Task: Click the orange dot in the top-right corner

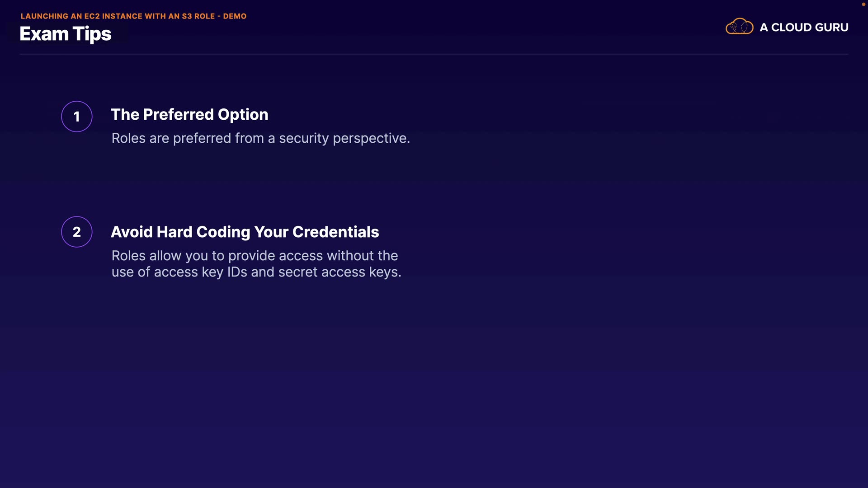Action: coord(863,4)
